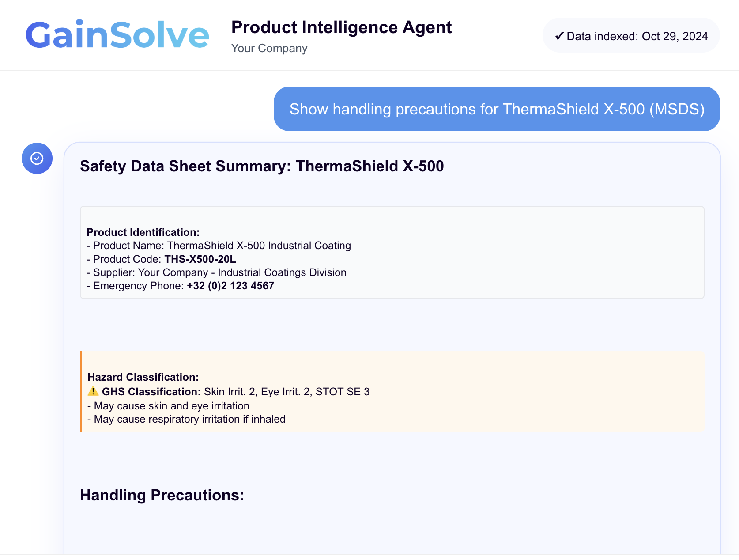
Task: Click the Hazard Classification heading
Action: pos(143,377)
